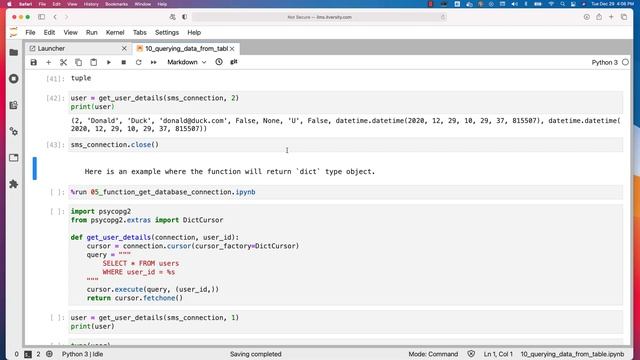This screenshot has width=640, height=360.
Task: Open the Tabs menu
Action: pyautogui.click(x=140, y=33)
